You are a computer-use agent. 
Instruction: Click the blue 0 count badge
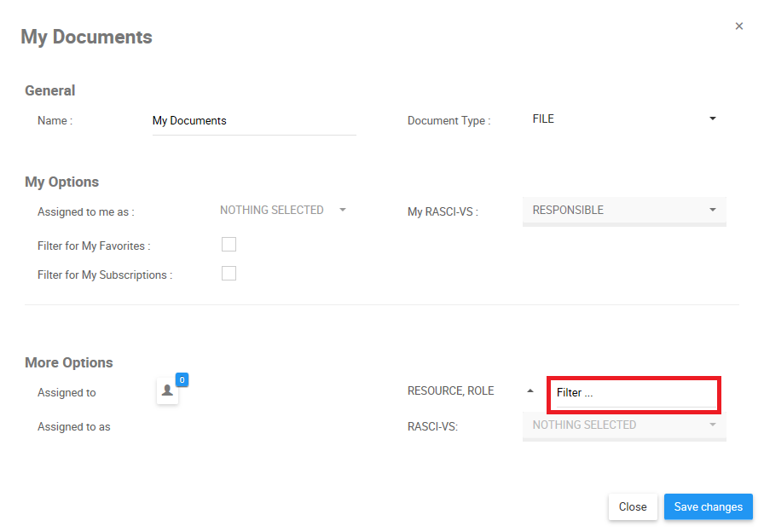182,379
